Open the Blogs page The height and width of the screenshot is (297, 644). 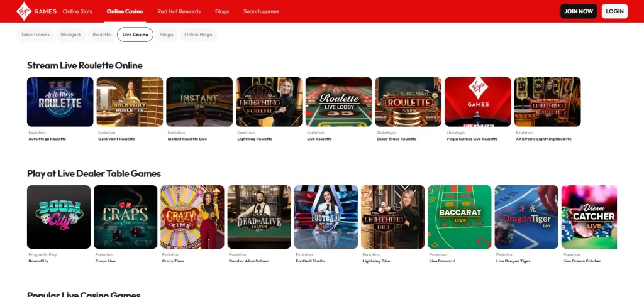pyautogui.click(x=222, y=11)
